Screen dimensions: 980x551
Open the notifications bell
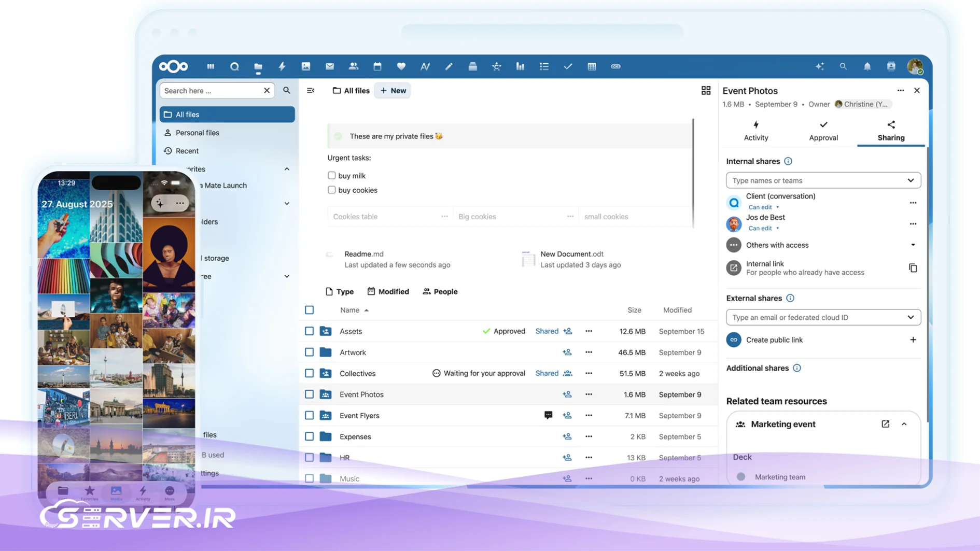(x=867, y=66)
